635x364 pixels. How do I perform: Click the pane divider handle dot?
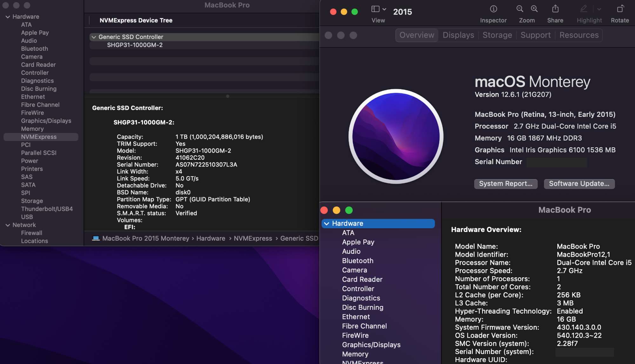click(x=227, y=96)
